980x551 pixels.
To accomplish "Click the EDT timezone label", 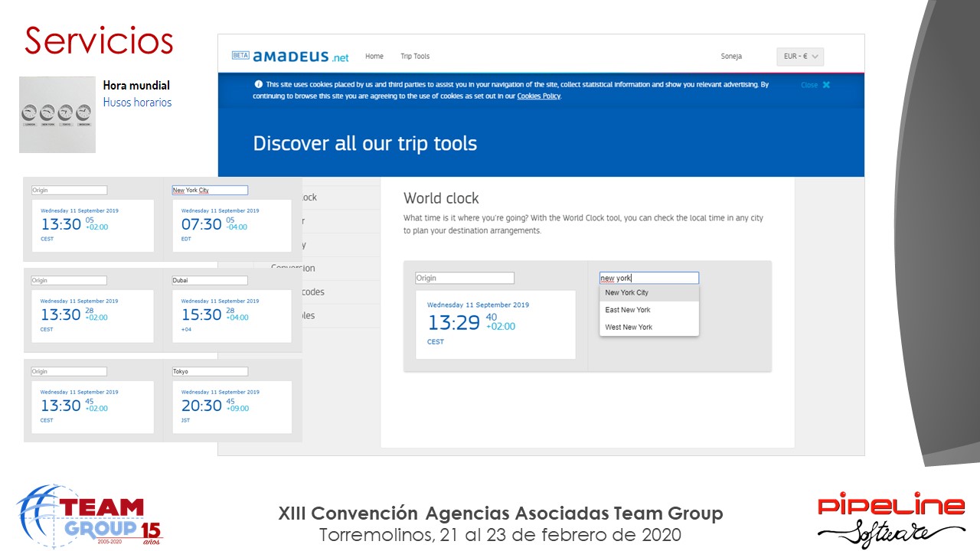I will pyautogui.click(x=186, y=239).
